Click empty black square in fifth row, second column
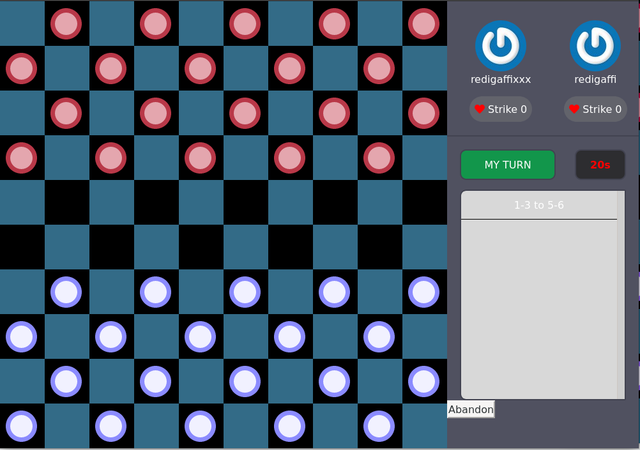The width and height of the screenshot is (640, 450). 67,203
